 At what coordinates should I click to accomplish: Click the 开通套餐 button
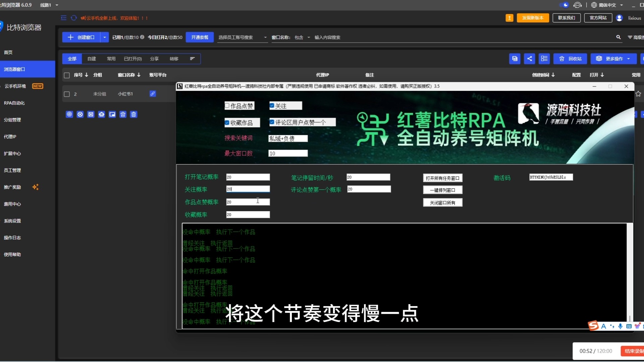[200, 37]
